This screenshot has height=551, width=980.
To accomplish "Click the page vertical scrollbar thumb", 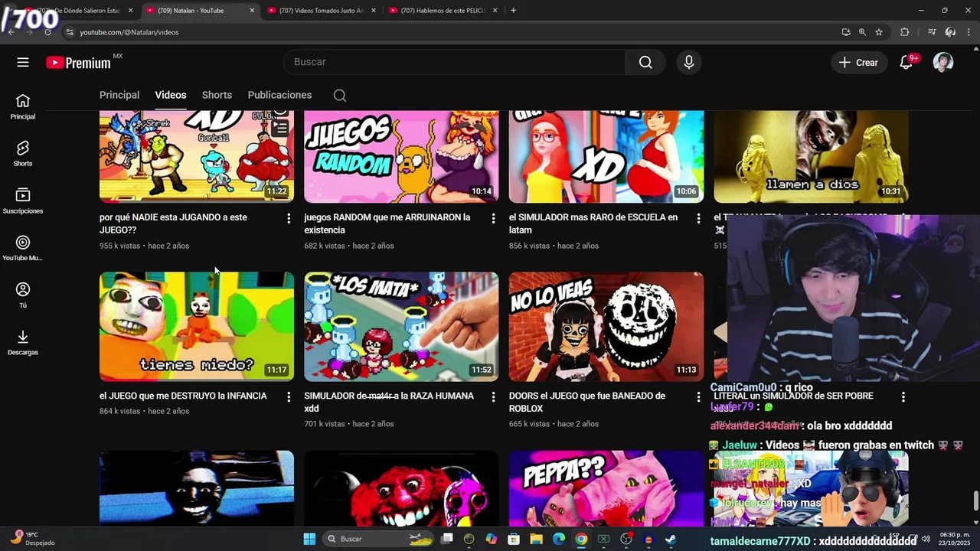I will tap(975, 500).
